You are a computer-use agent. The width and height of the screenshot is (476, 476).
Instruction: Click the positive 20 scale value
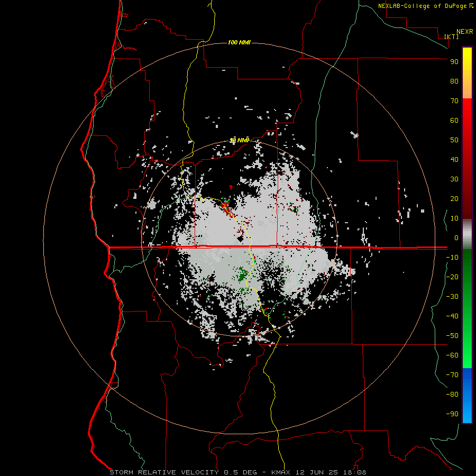coord(454,198)
